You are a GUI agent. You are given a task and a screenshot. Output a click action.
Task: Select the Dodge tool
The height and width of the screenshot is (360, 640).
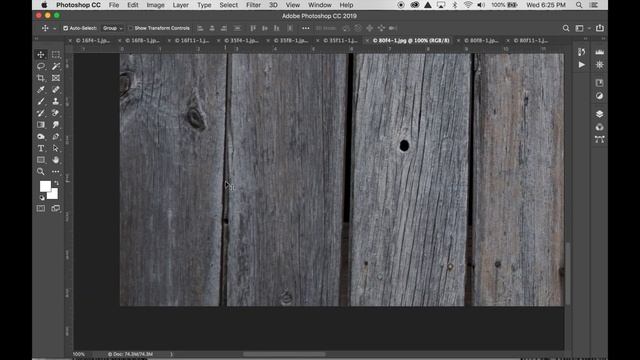click(x=41, y=137)
